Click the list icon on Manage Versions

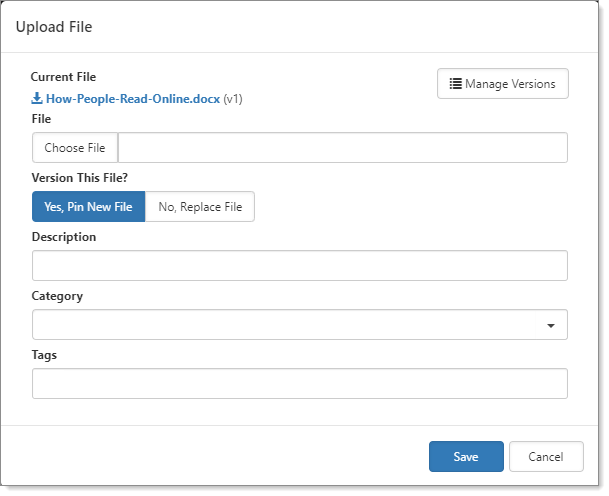(x=455, y=84)
